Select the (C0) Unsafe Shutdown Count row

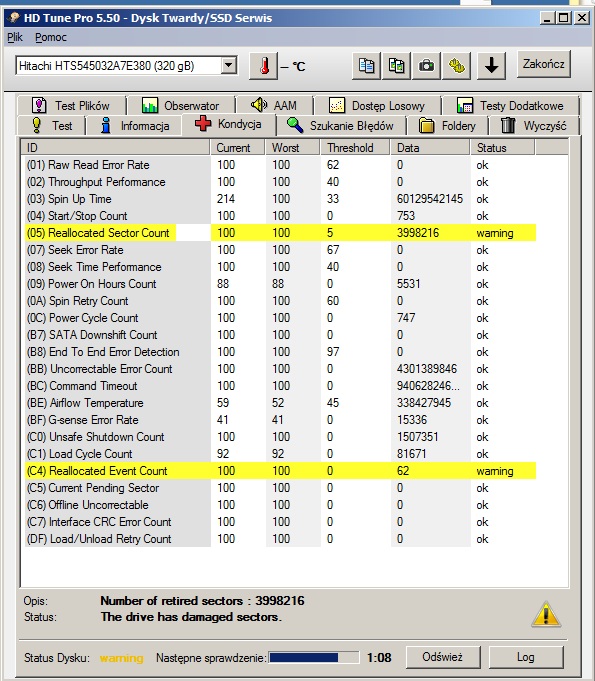[281, 437]
